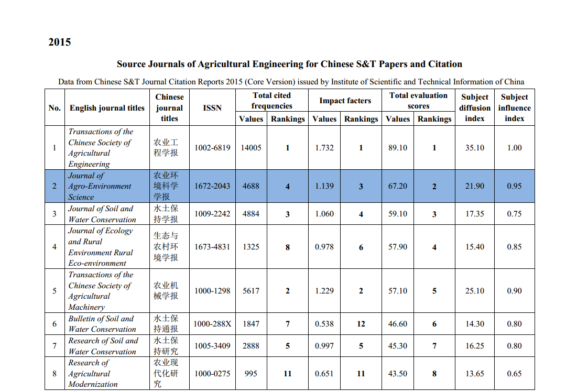588x391 pixels.
Task: Click impact factor "1.060"
Action: pyautogui.click(x=324, y=214)
